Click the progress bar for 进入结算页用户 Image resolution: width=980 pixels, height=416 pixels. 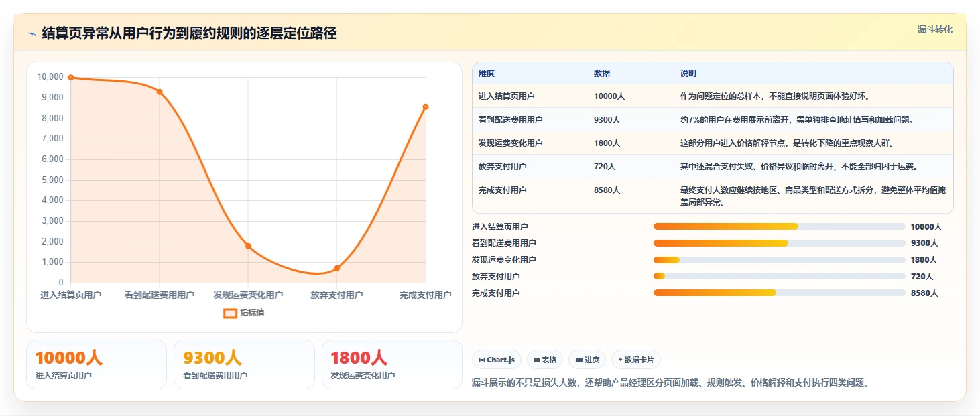(x=780, y=226)
